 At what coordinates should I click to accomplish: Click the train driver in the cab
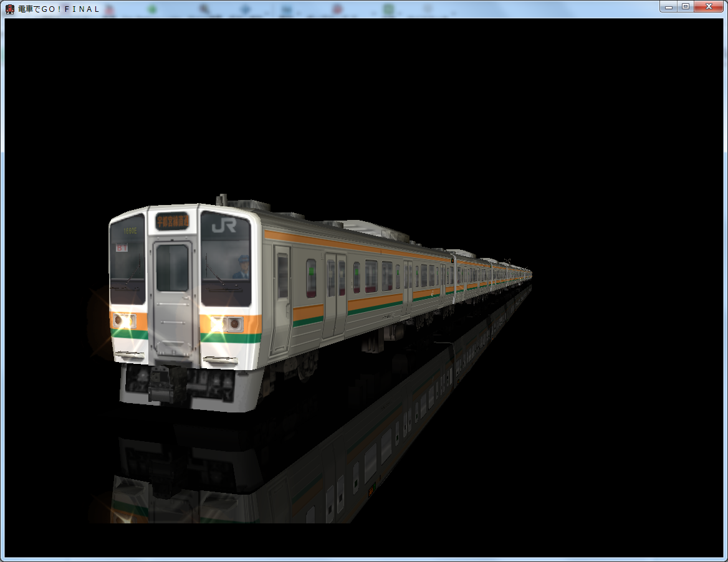(241, 267)
